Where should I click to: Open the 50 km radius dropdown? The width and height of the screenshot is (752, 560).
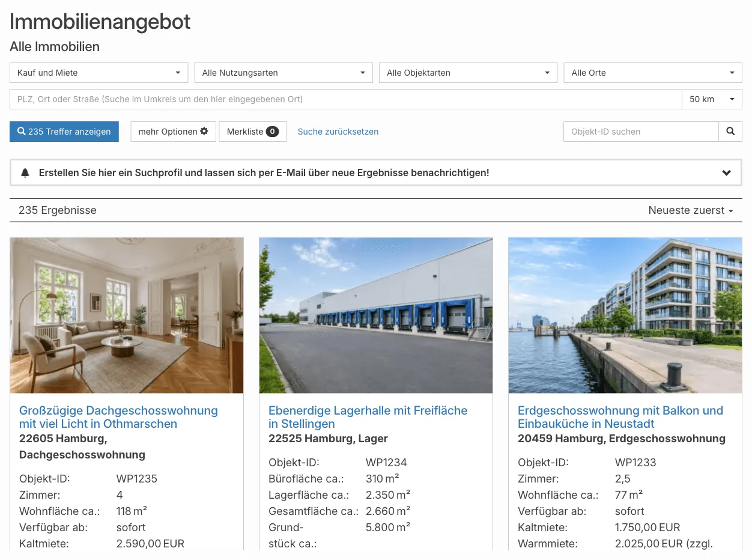(x=712, y=99)
